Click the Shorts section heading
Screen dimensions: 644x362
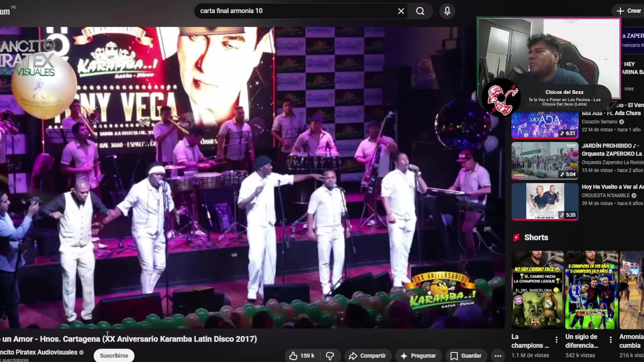click(536, 237)
